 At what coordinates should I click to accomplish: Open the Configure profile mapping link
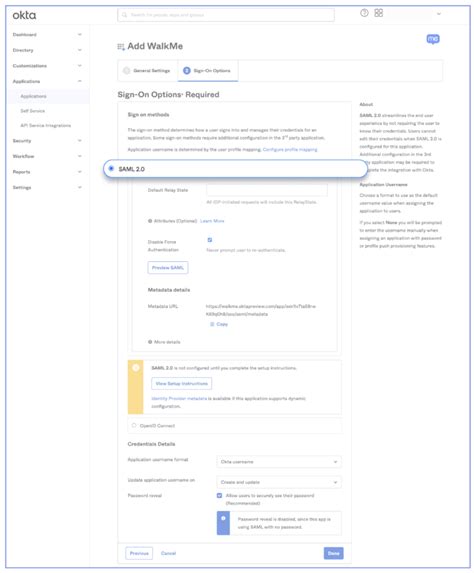click(x=290, y=149)
